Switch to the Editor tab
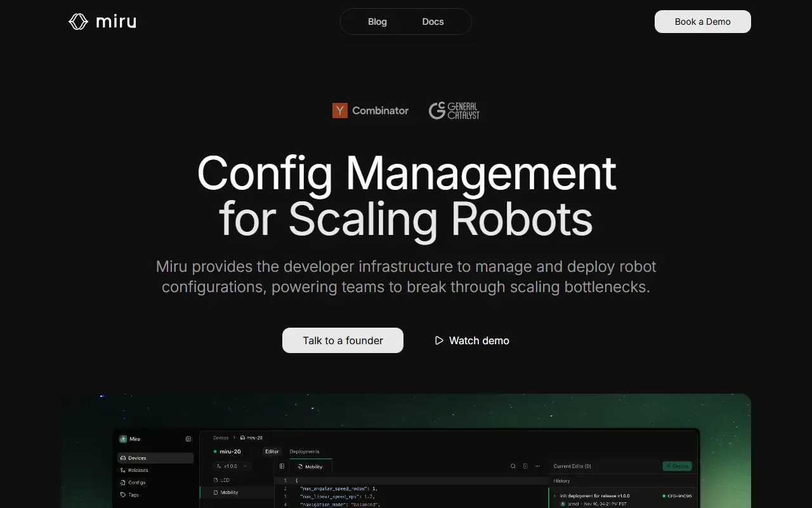 (272, 451)
